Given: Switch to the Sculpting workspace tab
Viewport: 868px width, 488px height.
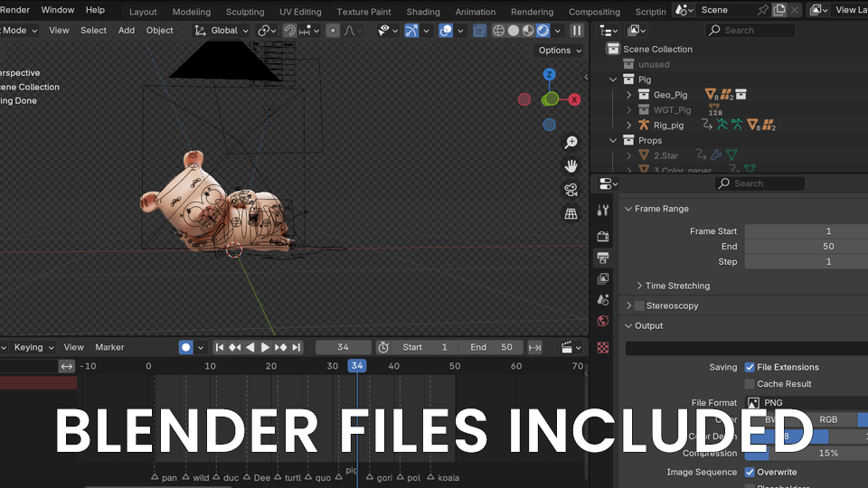Looking at the screenshot, I should pyautogui.click(x=245, y=12).
